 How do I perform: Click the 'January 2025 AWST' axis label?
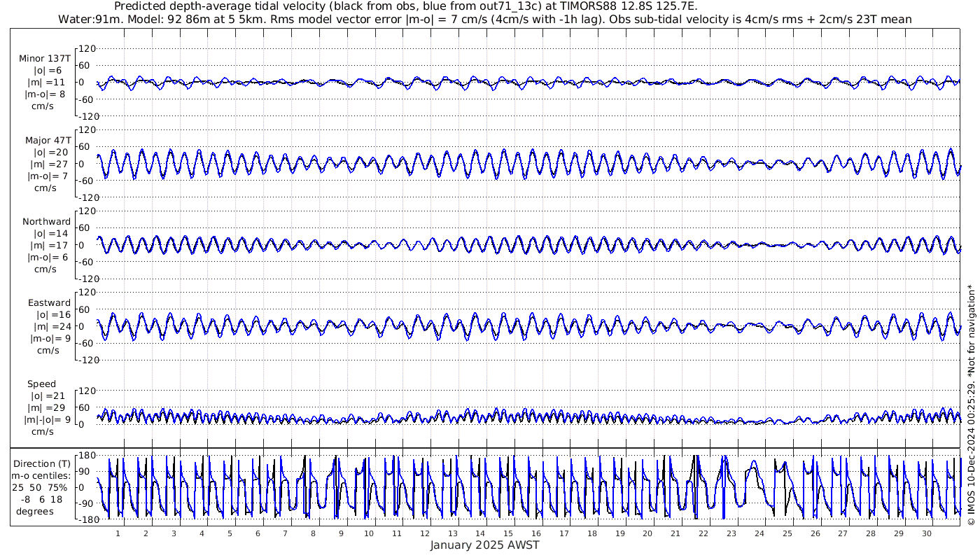click(x=485, y=545)
